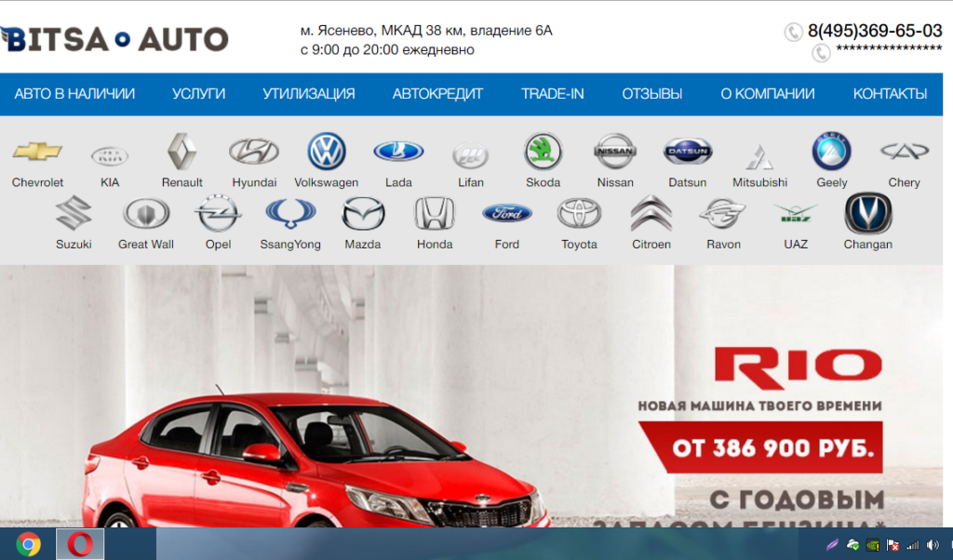
Task: Open the Lifan brand logo
Action: (x=470, y=155)
